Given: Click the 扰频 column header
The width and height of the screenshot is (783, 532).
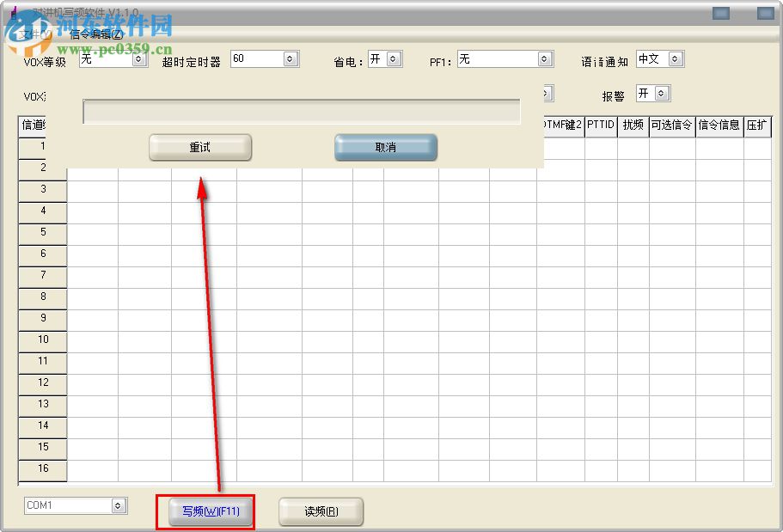Looking at the screenshot, I should 633,125.
